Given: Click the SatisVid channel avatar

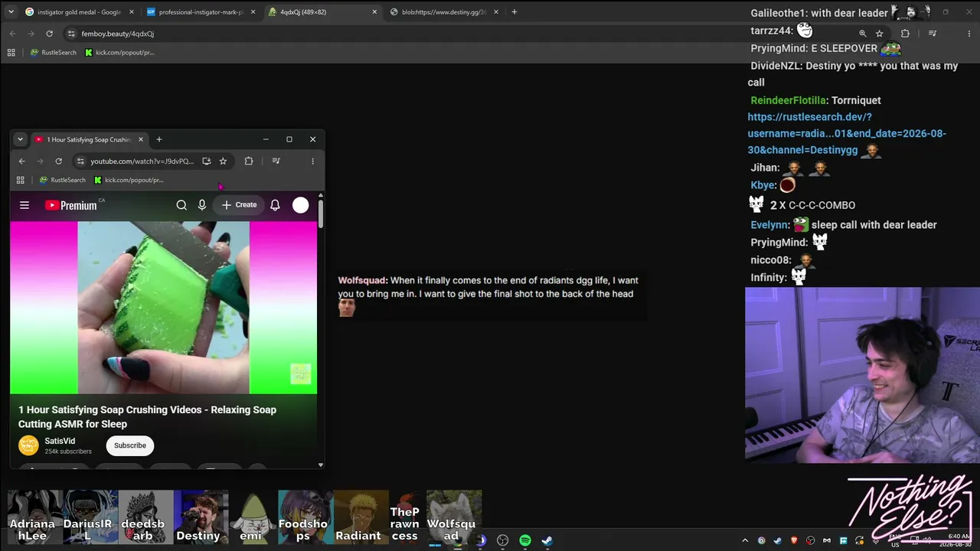Looking at the screenshot, I should [x=28, y=445].
